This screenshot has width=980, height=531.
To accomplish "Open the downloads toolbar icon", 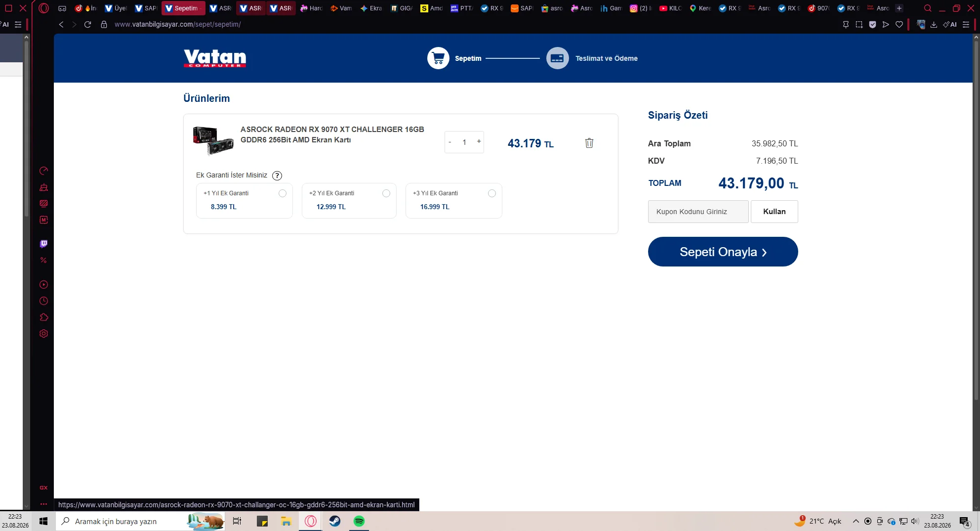I will pyautogui.click(x=934, y=24).
